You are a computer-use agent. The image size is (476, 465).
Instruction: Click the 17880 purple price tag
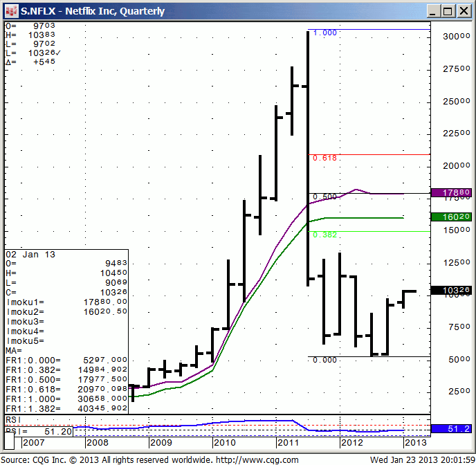[451, 192]
